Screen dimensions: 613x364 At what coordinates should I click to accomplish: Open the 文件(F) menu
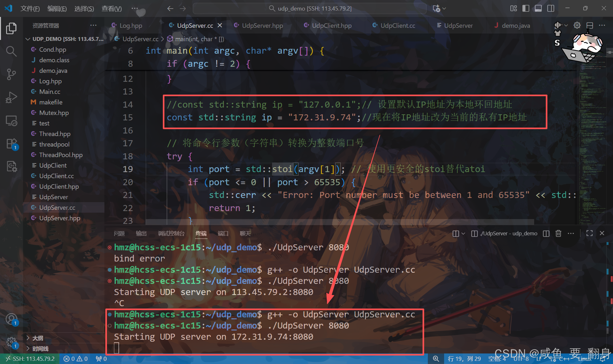point(30,8)
